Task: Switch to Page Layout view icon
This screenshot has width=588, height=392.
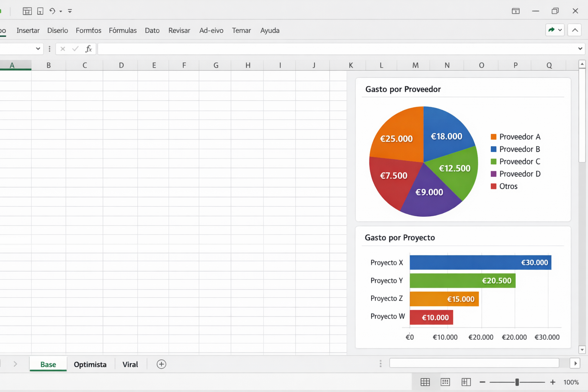Action: [x=445, y=382]
